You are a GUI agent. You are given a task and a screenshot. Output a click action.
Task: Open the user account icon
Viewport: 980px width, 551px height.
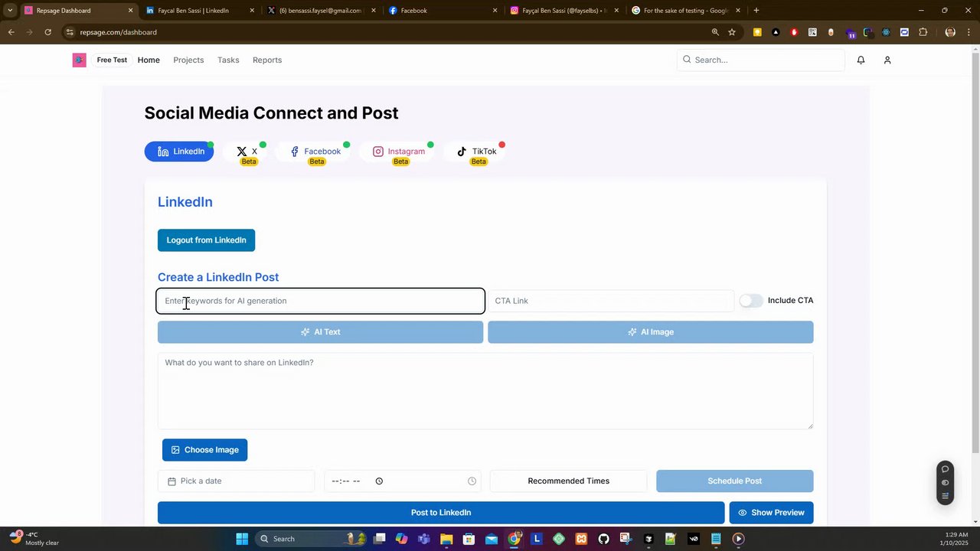[x=887, y=60]
